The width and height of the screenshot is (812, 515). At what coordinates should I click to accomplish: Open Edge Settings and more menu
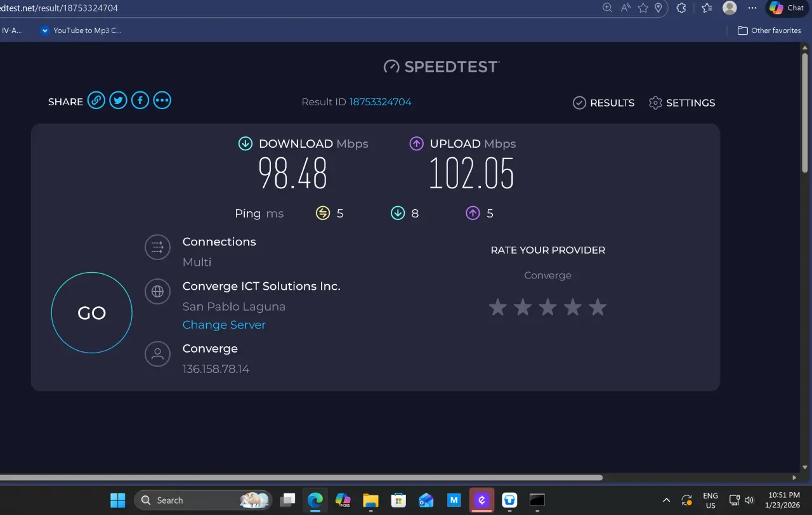[x=752, y=8]
